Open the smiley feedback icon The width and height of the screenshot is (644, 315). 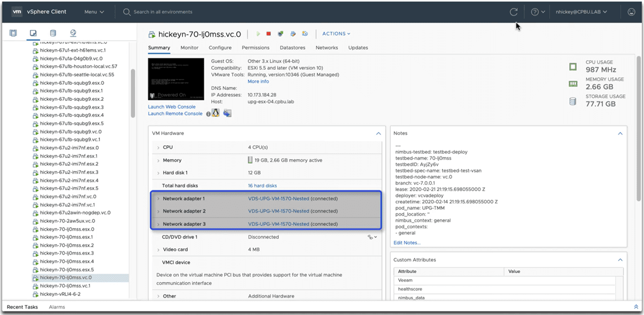click(x=631, y=12)
